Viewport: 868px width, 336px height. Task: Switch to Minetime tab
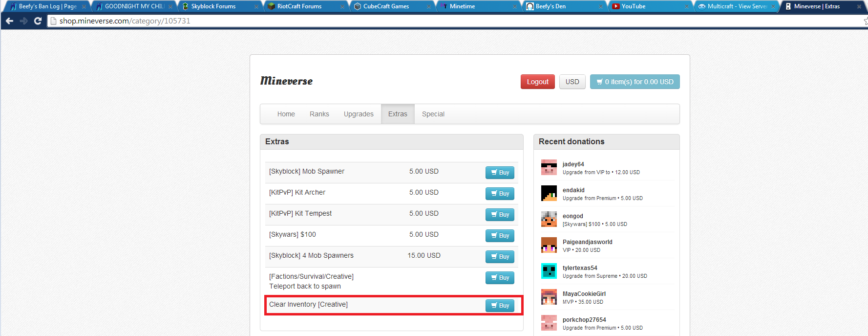click(477, 6)
